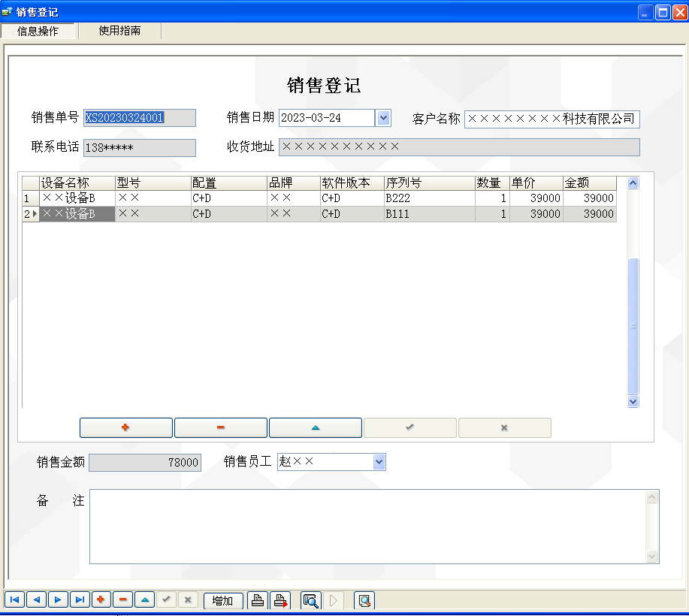Viewport: 689px width, 616px height.
Task: Switch to 信息操作 tab
Action: pos(38,32)
